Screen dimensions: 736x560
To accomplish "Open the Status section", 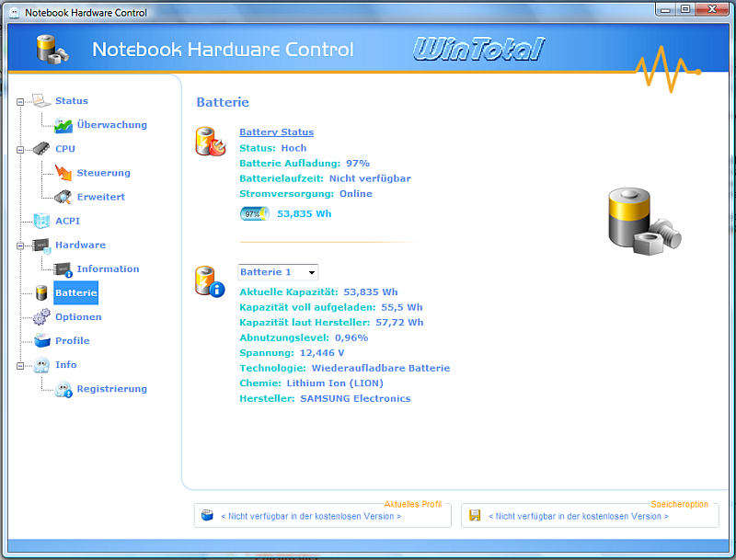I will pos(72,101).
